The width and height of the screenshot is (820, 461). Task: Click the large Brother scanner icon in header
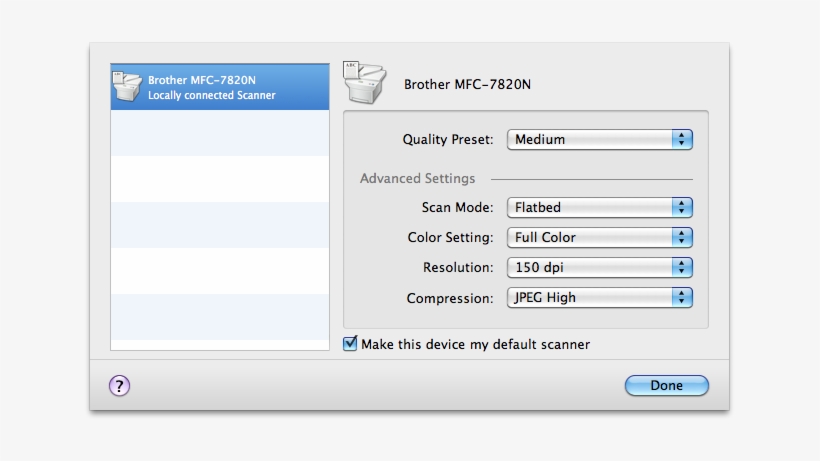pos(365,83)
